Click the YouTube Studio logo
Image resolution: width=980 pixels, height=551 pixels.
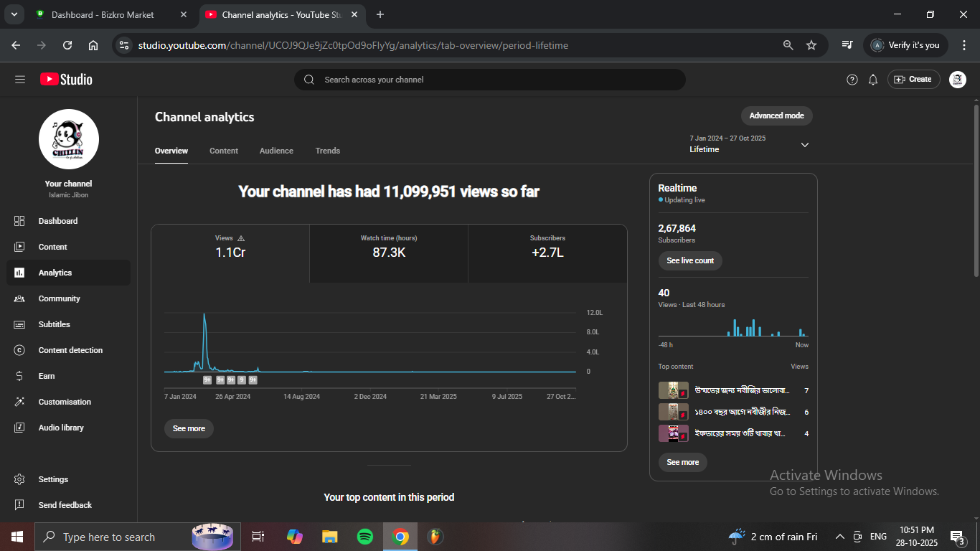pyautogui.click(x=66, y=80)
